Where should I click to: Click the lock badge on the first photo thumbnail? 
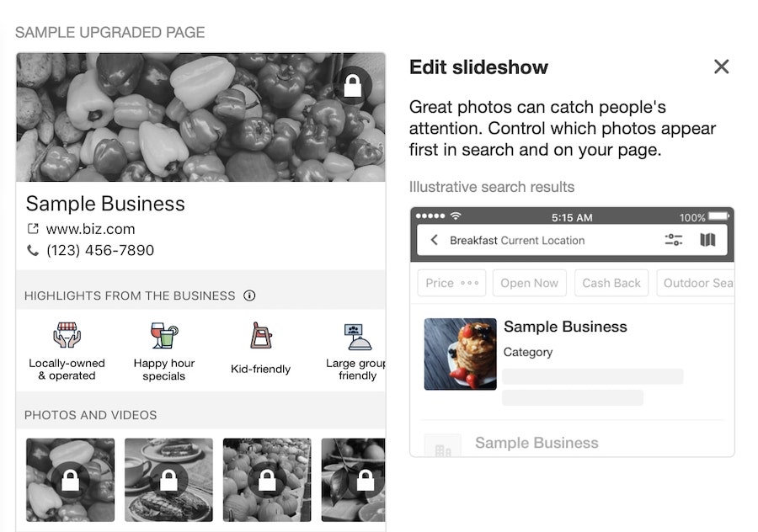coord(69,478)
